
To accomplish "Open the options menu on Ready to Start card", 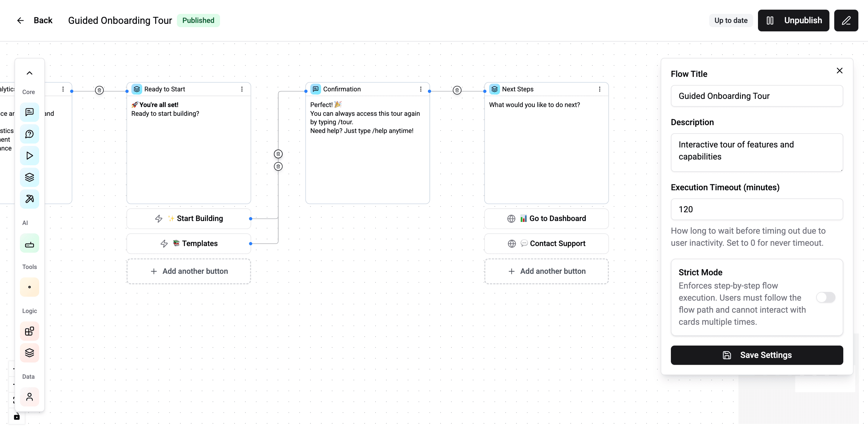I will [x=242, y=89].
